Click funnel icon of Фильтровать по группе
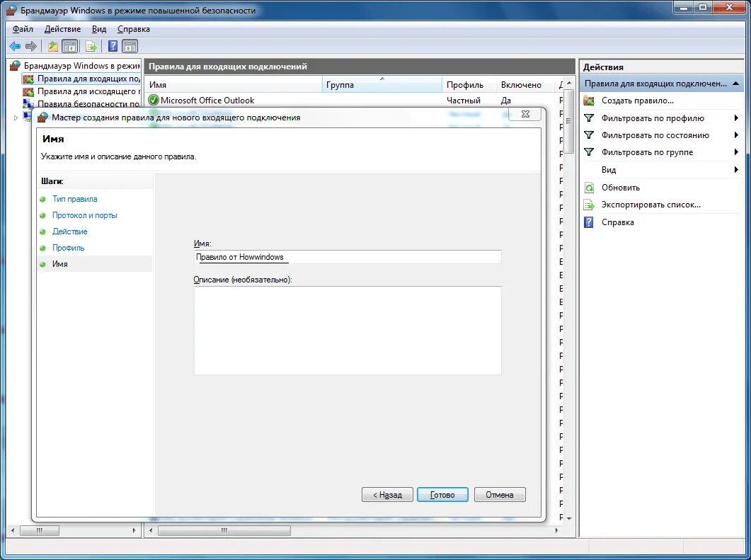 [589, 152]
